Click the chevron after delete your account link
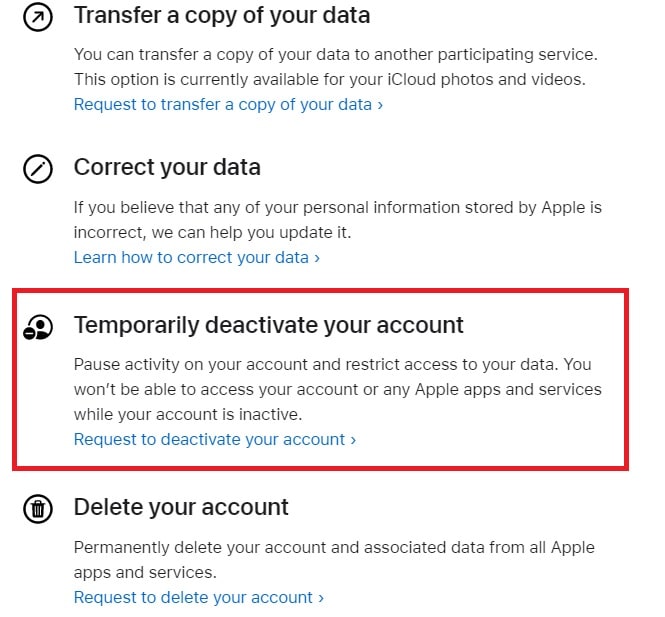The width and height of the screenshot is (665, 617). click(321, 598)
